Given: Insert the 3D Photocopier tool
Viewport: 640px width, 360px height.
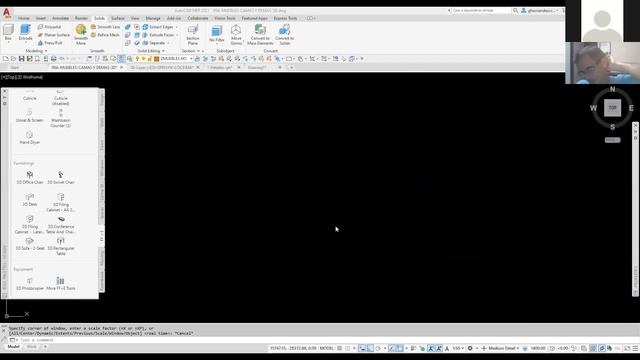Looking at the screenshot, I should [30, 284].
